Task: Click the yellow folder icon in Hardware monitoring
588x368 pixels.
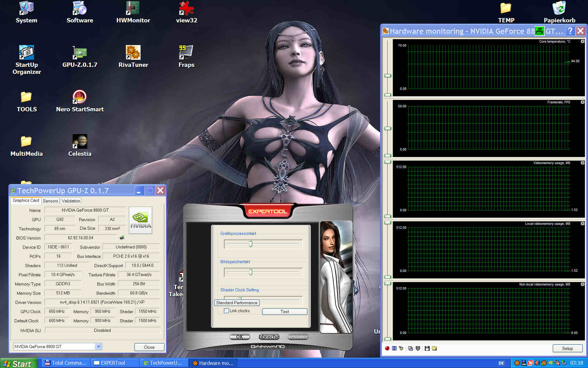Action: pos(434,348)
